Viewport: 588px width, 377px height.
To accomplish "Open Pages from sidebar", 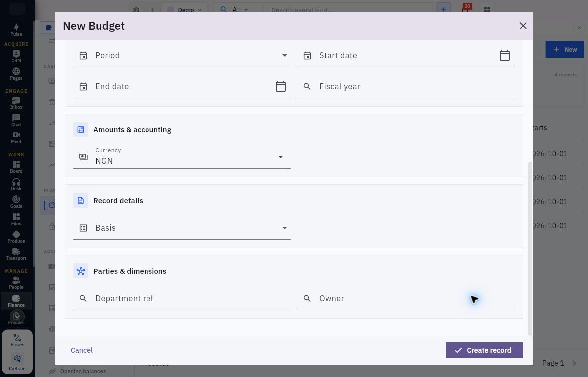I will click(16, 74).
